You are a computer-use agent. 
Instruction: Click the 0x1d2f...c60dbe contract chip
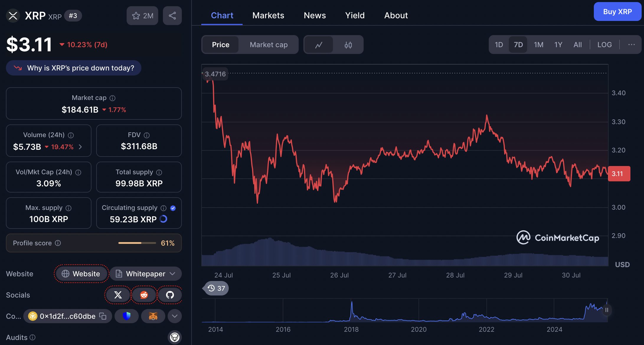68,316
